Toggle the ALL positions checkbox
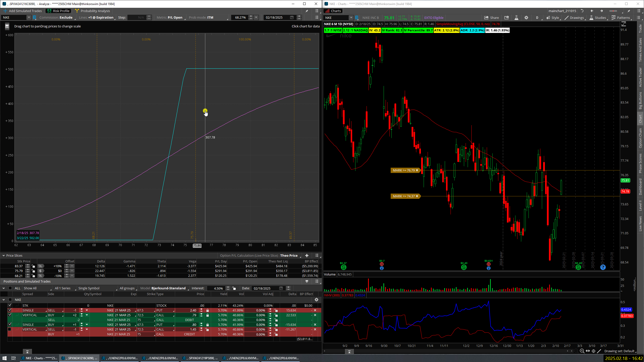Image resolution: width=644 pixels, height=362 pixels. point(10,288)
